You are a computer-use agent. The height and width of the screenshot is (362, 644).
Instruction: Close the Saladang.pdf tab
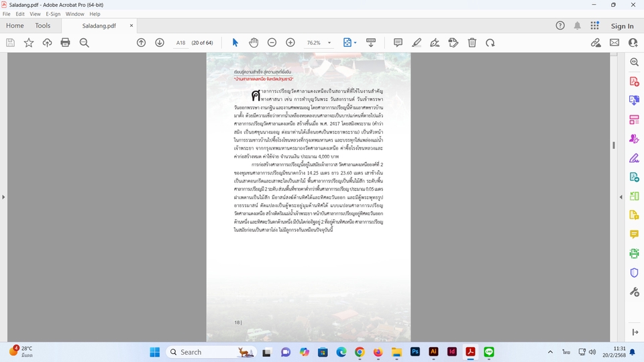click(131, 25)
